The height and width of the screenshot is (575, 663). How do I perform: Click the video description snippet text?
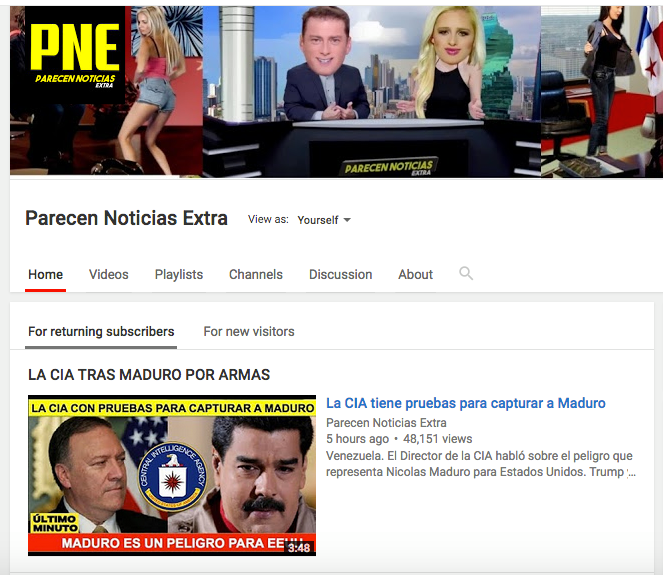coord(481,464)
